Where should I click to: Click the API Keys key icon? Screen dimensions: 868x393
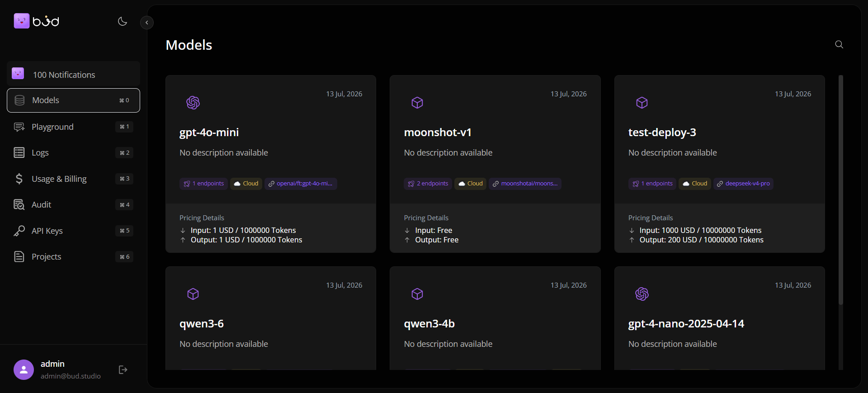click(x=19, y=231)
